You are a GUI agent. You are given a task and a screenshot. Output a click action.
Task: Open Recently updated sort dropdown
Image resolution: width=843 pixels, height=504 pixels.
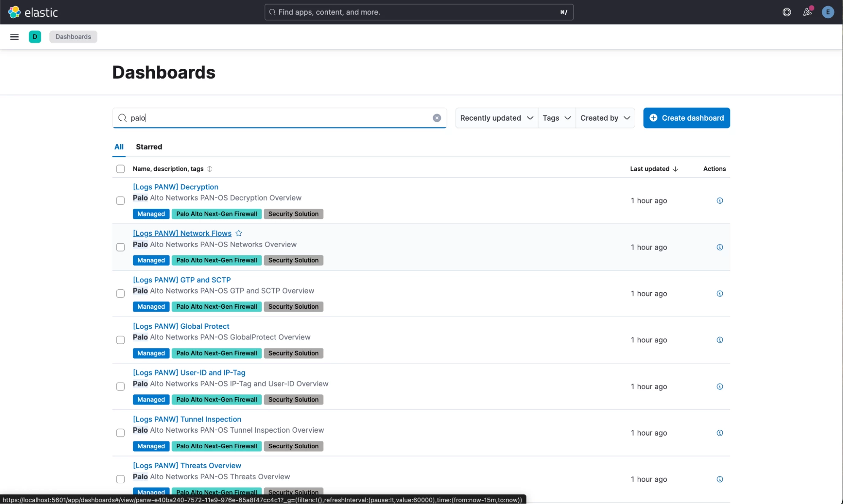496,118
